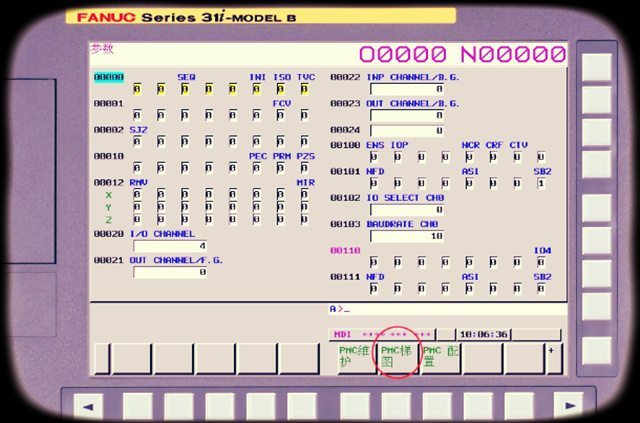This screenshot has height=423, width=640.
Task: Click parameter number 00012
Action: (x=109, y=183)
